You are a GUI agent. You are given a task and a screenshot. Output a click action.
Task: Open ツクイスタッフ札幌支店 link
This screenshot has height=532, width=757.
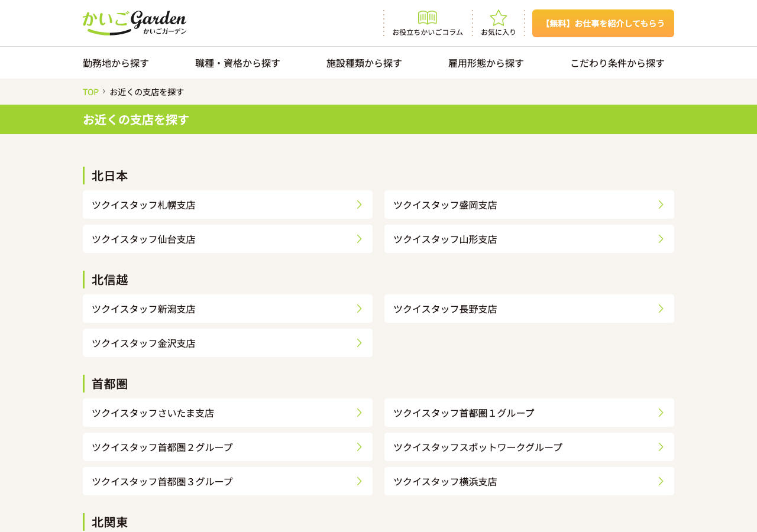coord(228,205)
